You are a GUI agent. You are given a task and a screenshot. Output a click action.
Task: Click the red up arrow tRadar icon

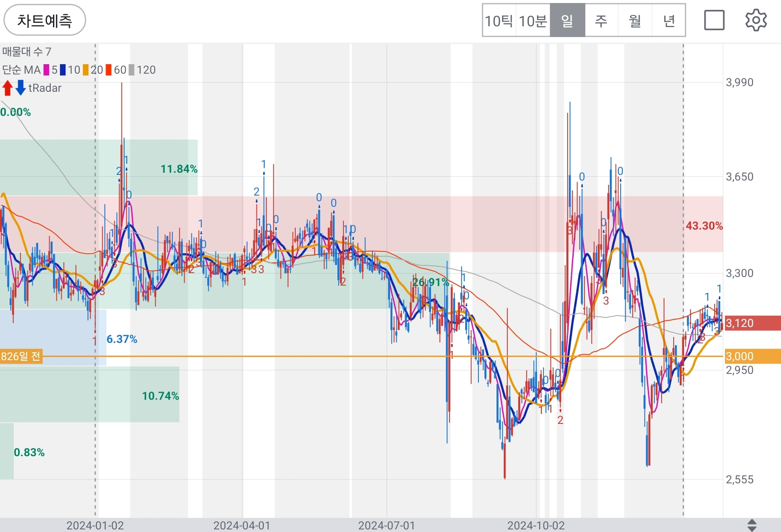tap(7, 88)
